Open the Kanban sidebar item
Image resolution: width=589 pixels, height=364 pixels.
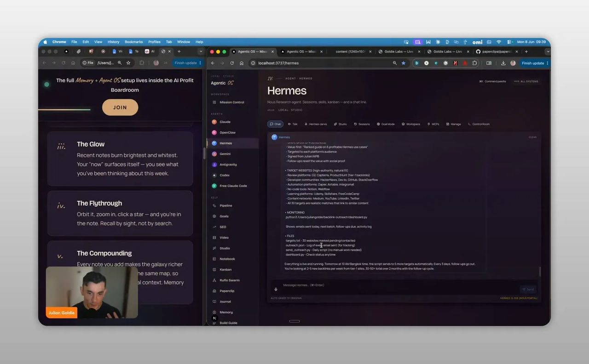point(225,270)
